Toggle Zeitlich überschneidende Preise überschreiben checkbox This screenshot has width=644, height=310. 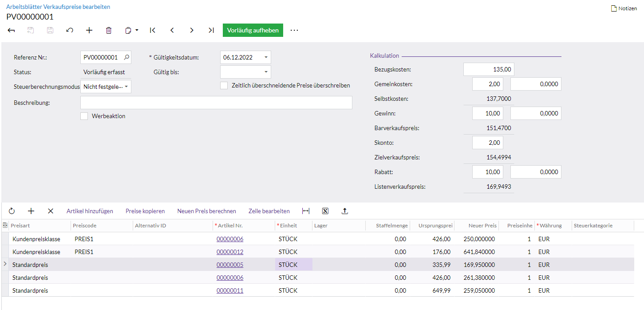click(x=224, y=85)
